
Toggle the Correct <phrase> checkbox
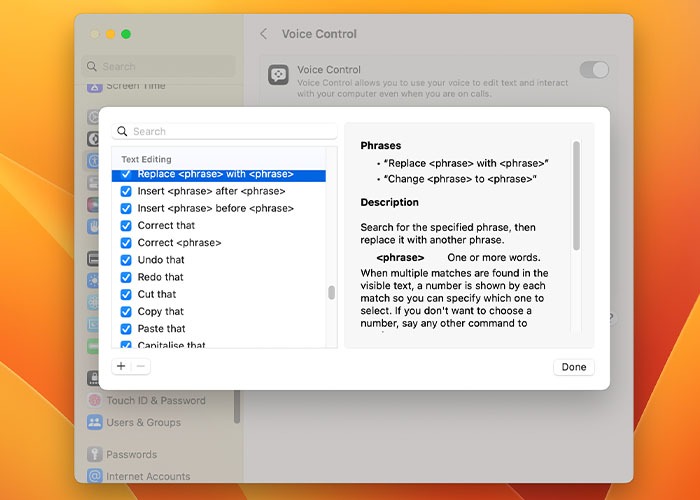click(x=126, y=243)
